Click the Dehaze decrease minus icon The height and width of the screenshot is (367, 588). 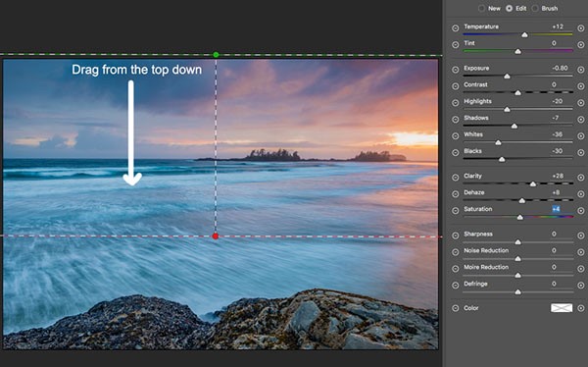[x=456, y=194]
